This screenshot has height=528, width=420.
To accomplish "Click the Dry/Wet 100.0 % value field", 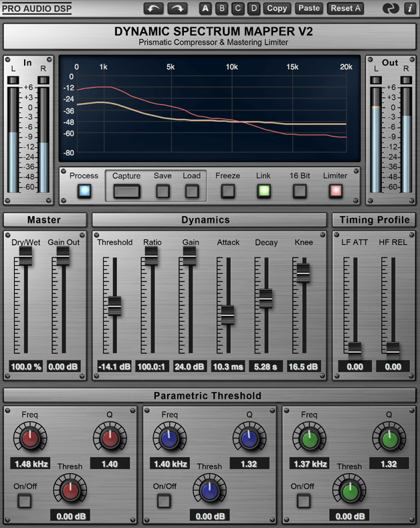I will click(x=26, y=367).
